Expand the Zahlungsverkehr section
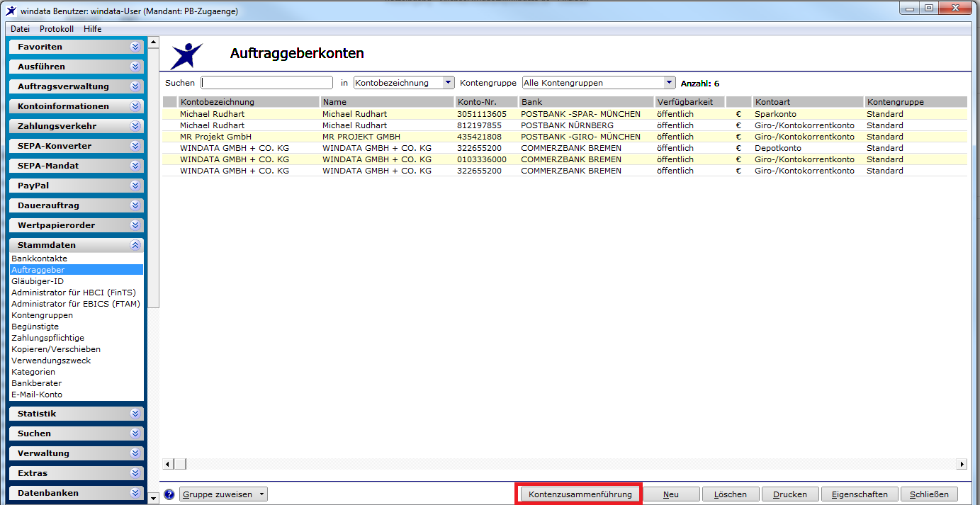Screen dimensions: 980x505 click(x=77, y=126)
